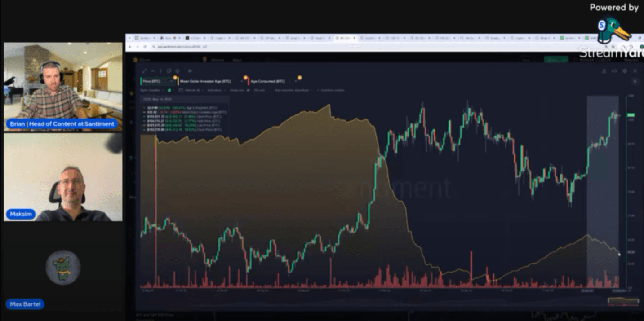Click the sticky note icon in chart toolbar

[x=169, y=71]
